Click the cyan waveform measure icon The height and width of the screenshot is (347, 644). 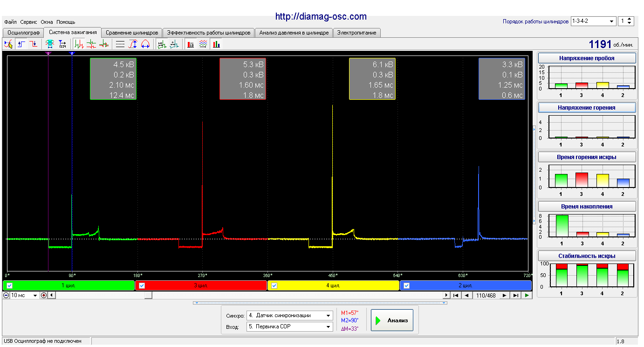tap(50, 44)
